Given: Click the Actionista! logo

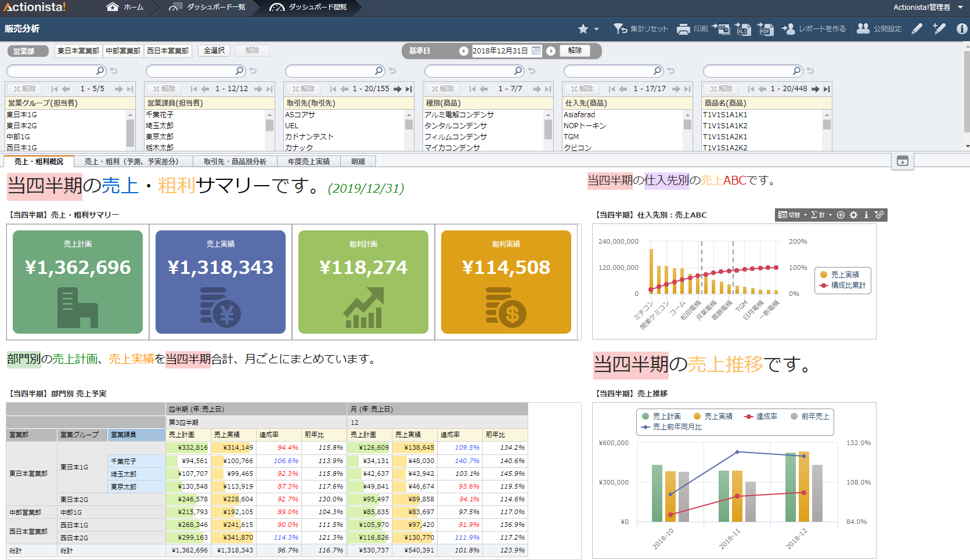Looking at the screenshot, I should pyautogui.click(x=35, y=7).
